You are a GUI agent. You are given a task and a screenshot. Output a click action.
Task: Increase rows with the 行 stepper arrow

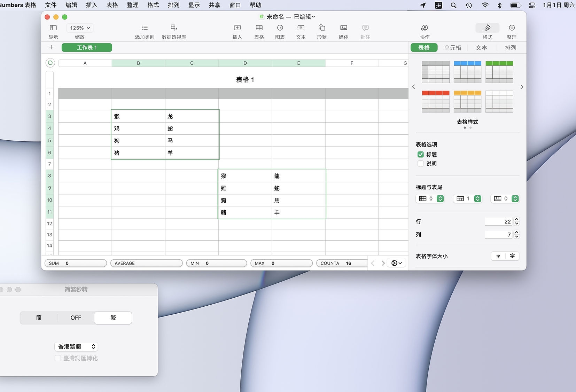[517, 219]
